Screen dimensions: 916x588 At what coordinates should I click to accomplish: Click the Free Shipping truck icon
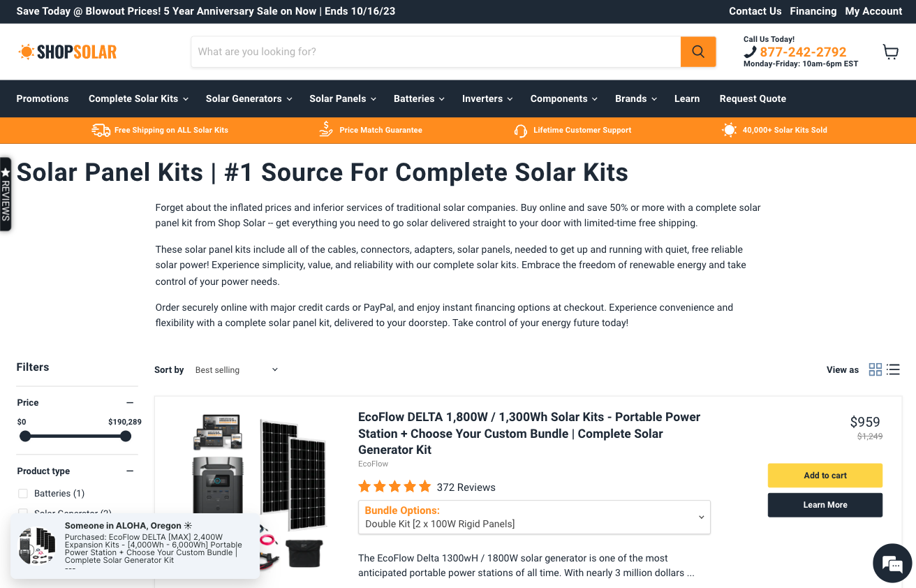(x=101, y=131)
